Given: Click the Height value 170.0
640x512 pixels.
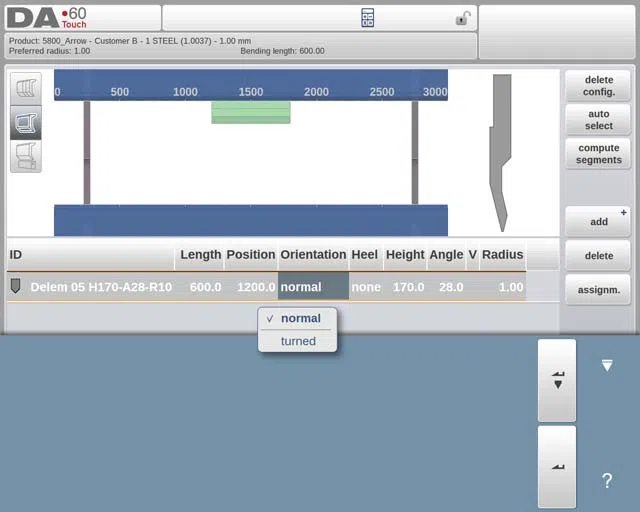Looking at the screenshot, I should tap(408, 287).
